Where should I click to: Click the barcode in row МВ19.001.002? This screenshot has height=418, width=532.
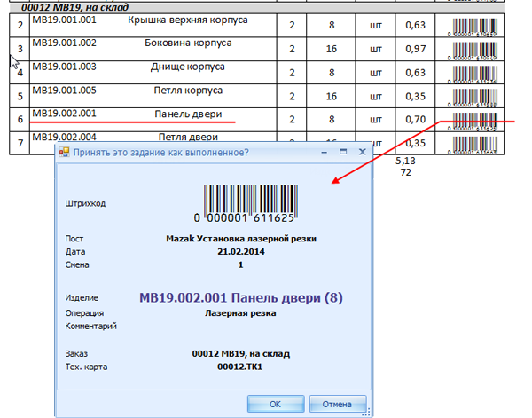[x=474, y=51]
